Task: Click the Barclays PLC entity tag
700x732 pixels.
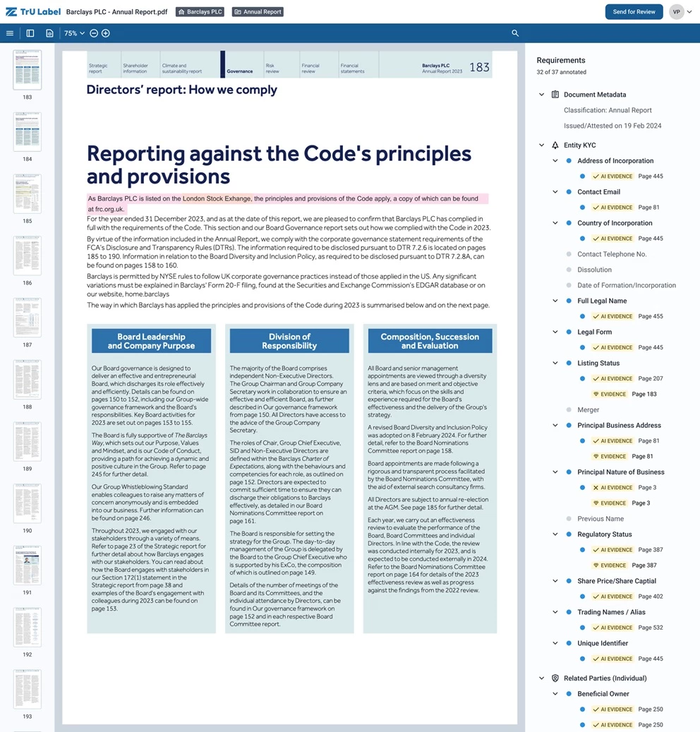Action: (x=200, y=12)
